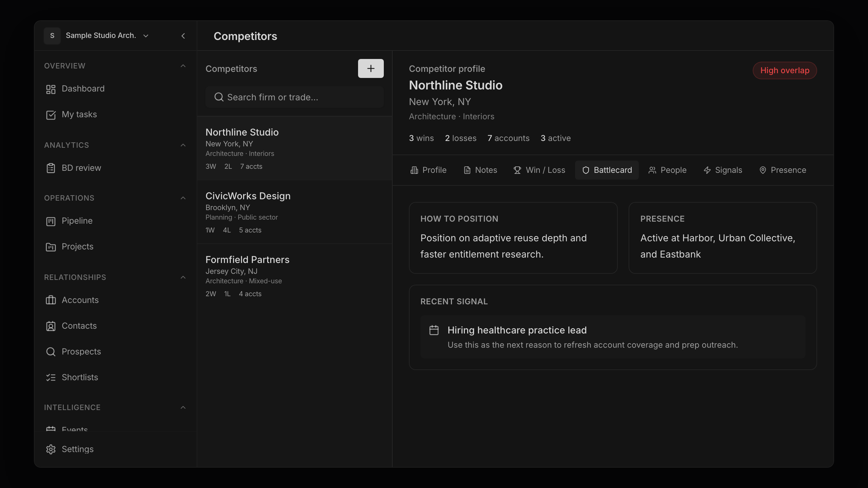Viewport: 868px width, 488px height.
Task: Click the Competitors page title
Action: (x=245, y=36)
